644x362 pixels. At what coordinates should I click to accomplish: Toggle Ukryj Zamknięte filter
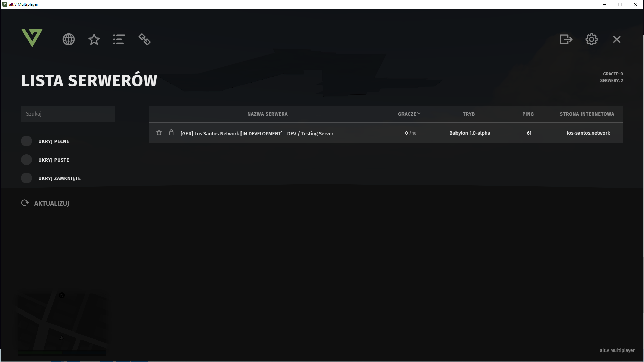pyautogui.click(x=26, y=178)
